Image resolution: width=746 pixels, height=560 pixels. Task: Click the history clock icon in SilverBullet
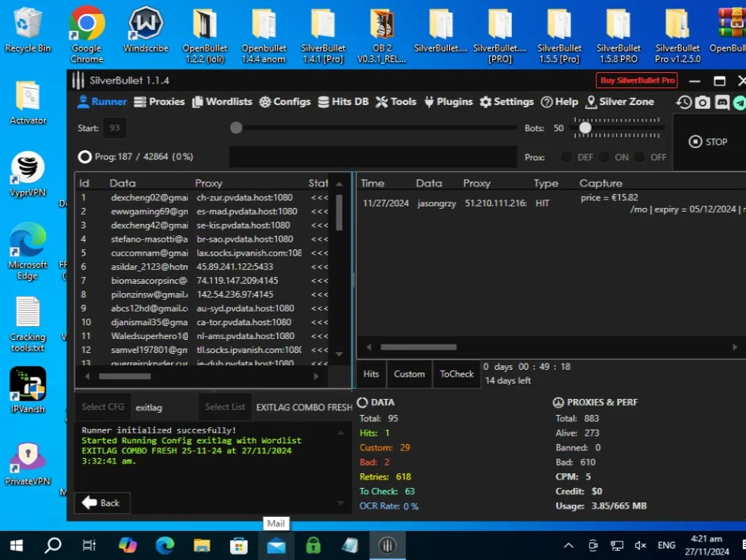[684, 102]
